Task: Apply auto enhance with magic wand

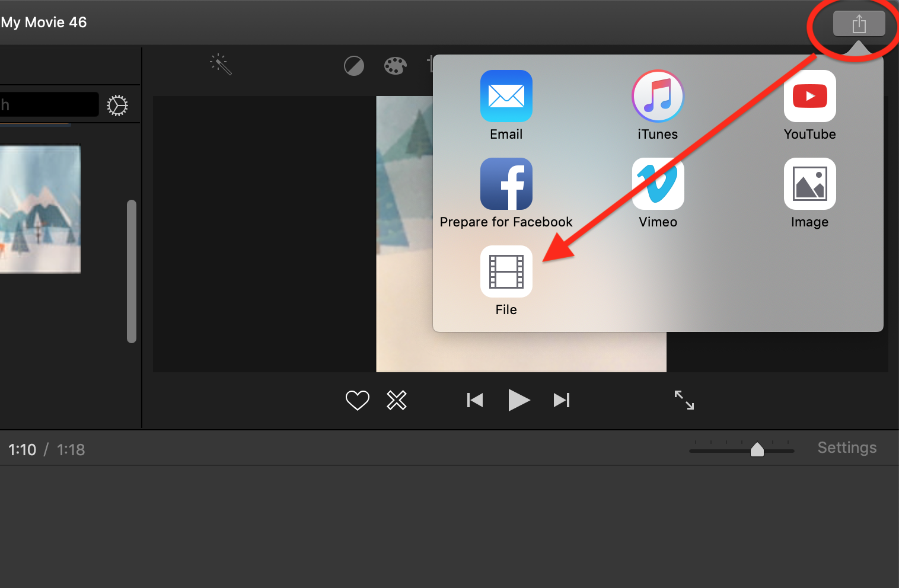Action: point(221,65)
